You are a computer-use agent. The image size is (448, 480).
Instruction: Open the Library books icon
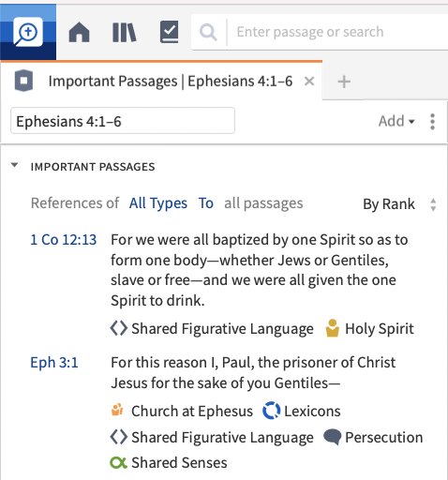124,32
